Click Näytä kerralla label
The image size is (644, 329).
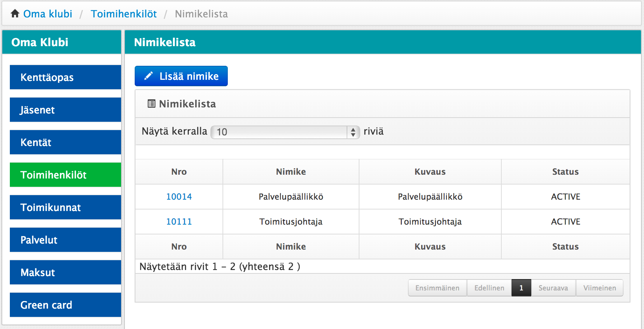[x=174, y=131]
